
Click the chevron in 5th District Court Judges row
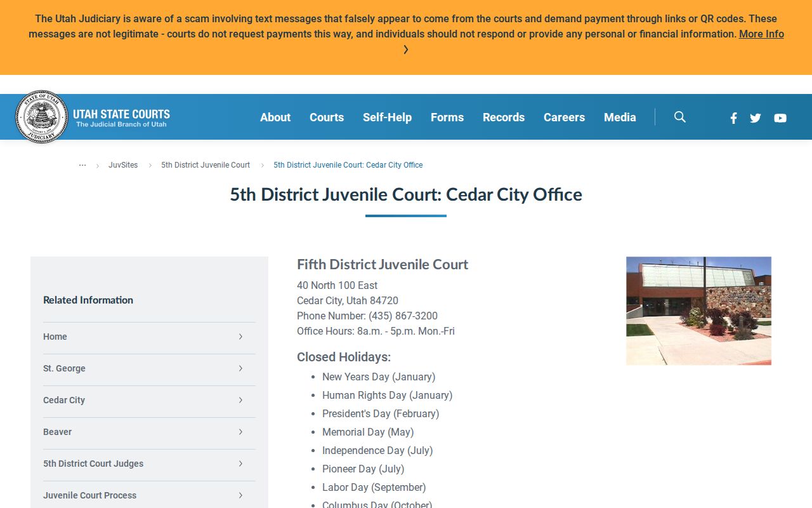(240, 464)
